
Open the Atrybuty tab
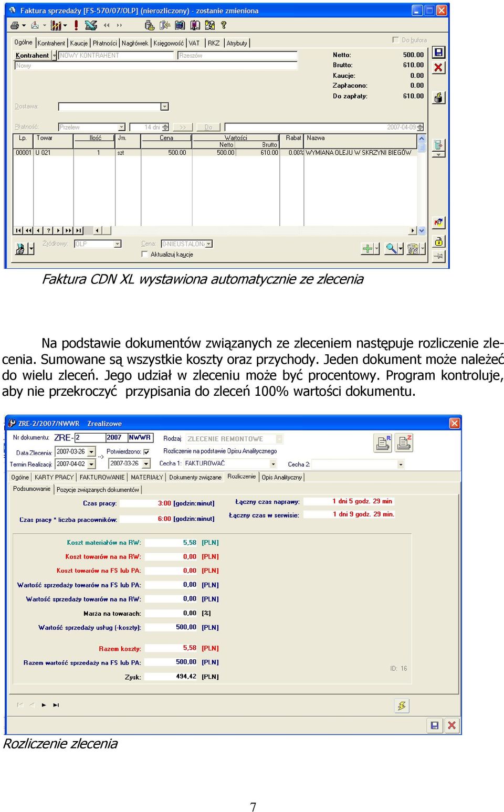click(237, 43)
